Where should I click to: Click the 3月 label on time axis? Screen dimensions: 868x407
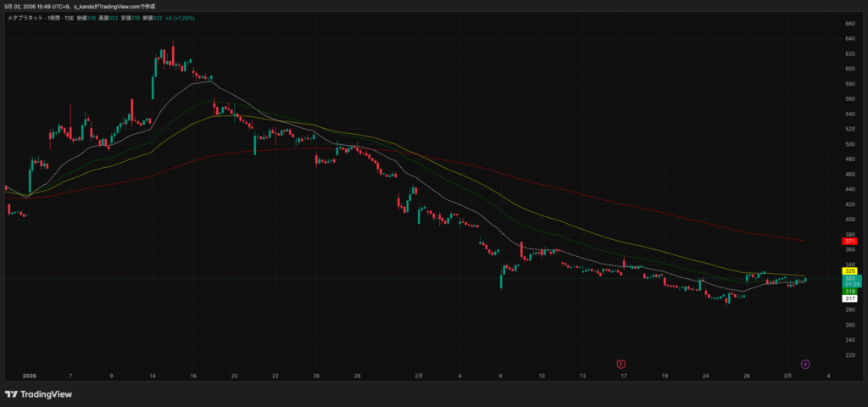pos(787,375)
